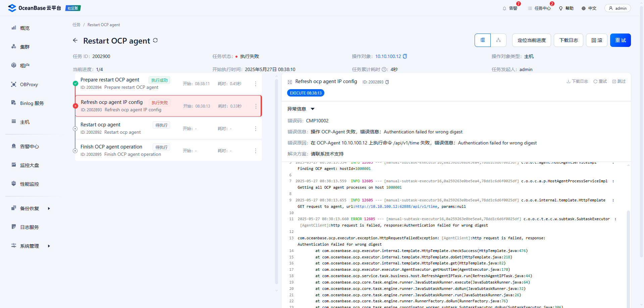The height and width of the screenshot is (308, 644).
Task: Click the OceanBase cloud platform logo
Action: coord(34,8)
